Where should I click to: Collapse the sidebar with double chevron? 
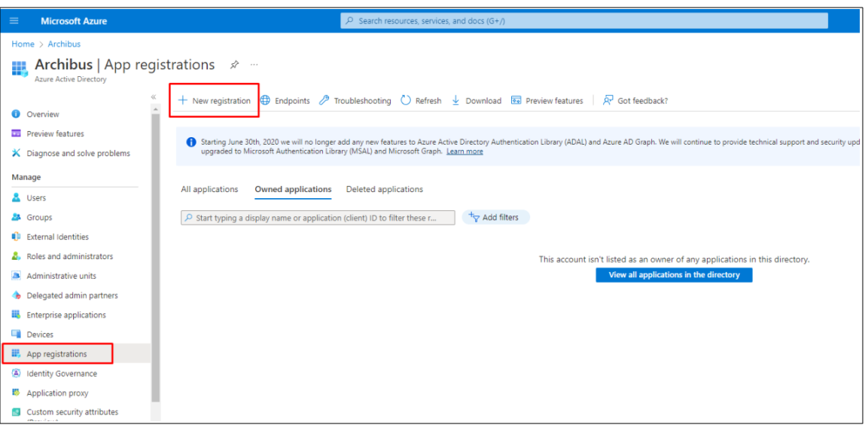coord(154,97)
